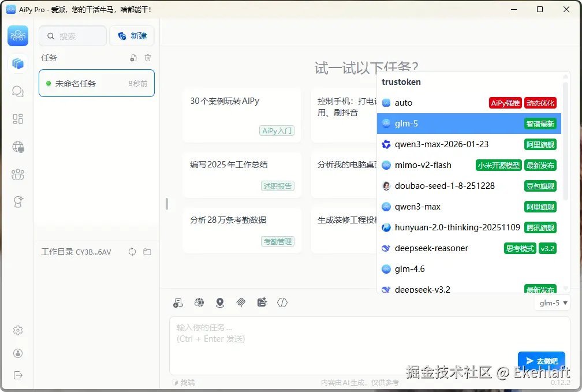
Task: Open the 30个案例玩转AiPy card
Action: click(x=242, y=115)
